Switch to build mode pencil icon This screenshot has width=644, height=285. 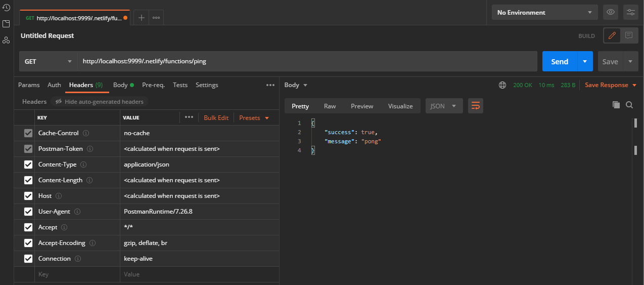[612, 35]
